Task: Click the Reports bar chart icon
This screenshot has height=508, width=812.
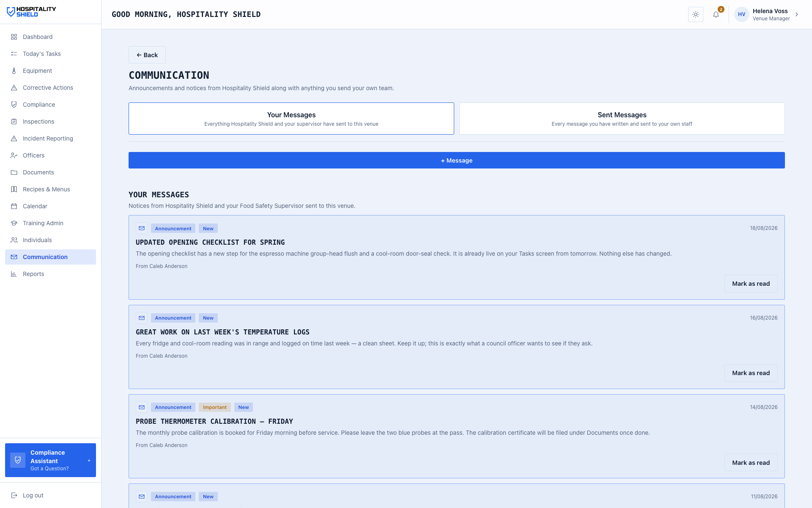Action: coord(14,274)
